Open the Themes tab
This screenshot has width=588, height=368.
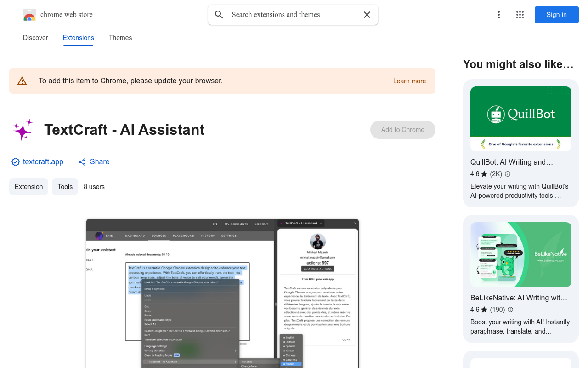pos(120,38)
